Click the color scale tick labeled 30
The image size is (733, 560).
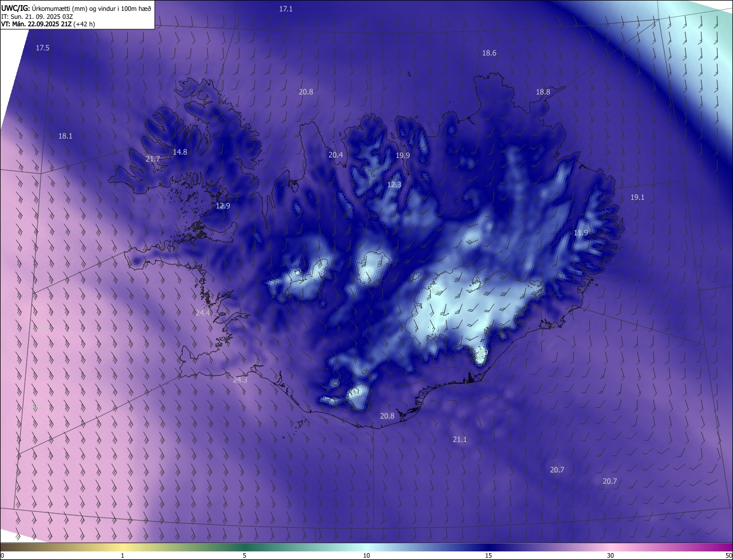pyautogui.click(x=610, y=555)
